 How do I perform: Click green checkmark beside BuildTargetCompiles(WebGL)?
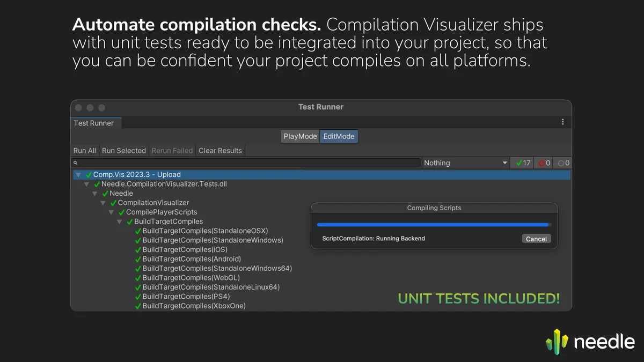138,278
